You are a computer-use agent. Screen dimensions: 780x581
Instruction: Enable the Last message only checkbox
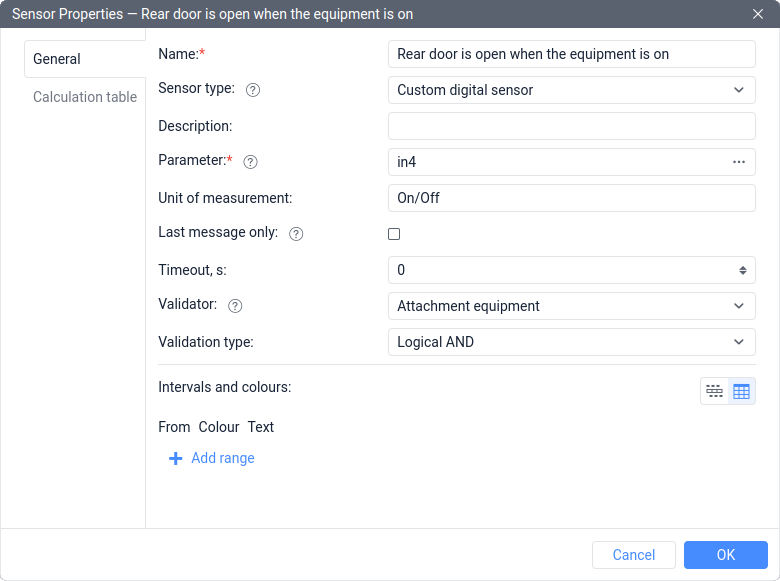[x=394, y=234]
